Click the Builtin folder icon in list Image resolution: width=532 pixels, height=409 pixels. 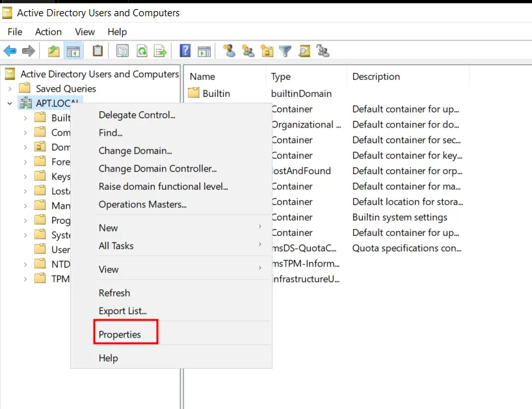click(x=194, y=93)
